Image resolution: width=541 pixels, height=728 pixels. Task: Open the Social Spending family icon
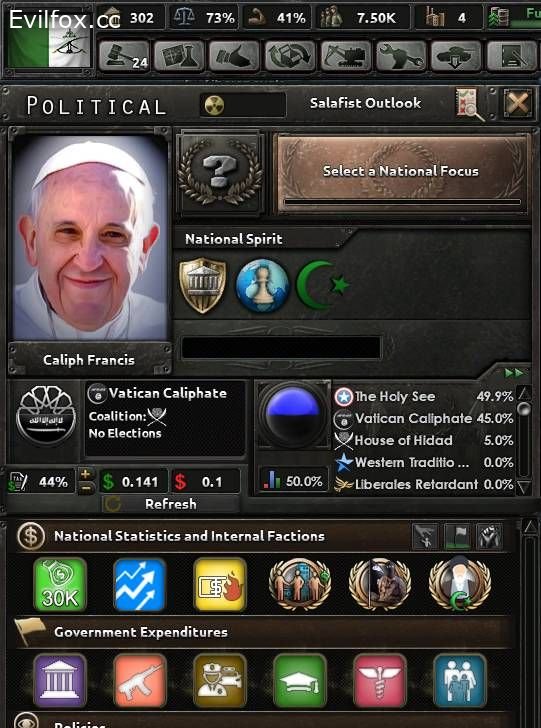coord(460,680)
